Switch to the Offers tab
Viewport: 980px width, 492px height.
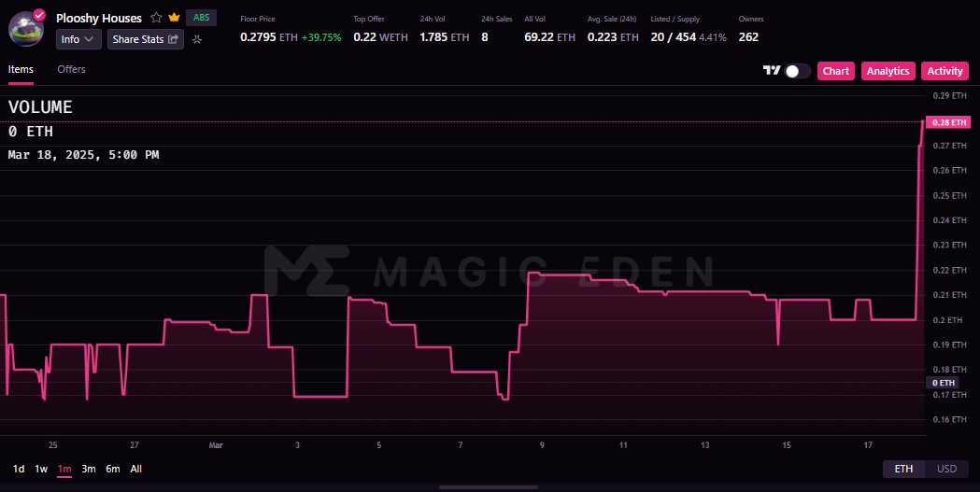(71, 69)
